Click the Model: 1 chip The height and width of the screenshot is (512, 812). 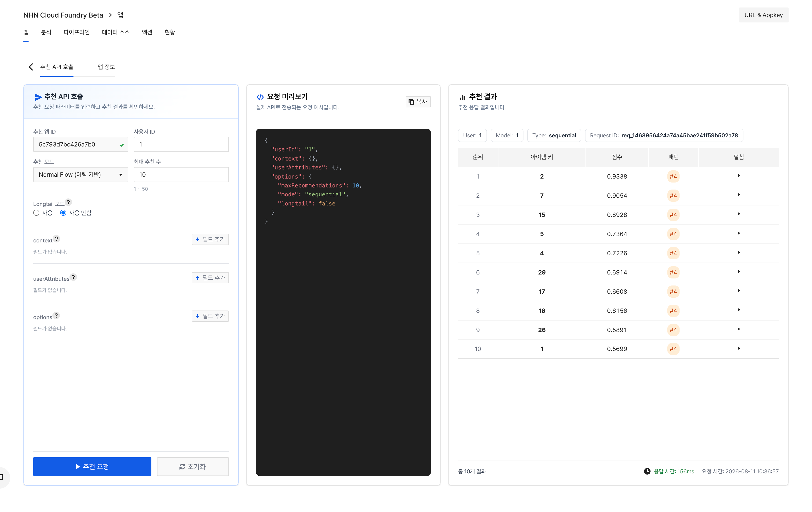[x=507, y=135]
